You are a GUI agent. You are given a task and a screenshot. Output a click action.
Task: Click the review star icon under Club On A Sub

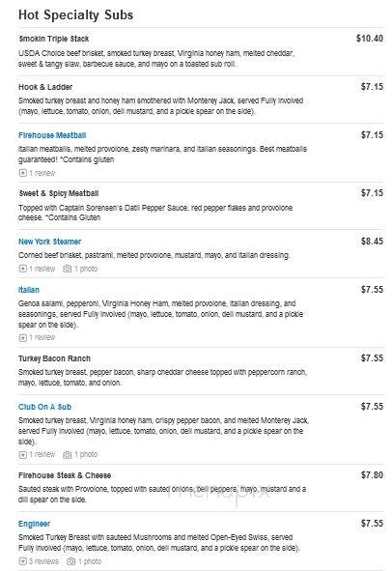point(23,454)
